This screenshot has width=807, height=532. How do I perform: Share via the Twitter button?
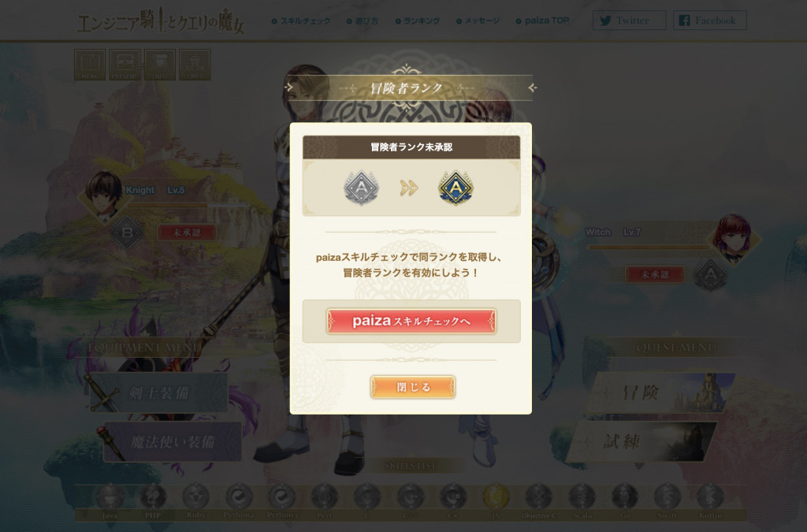(630, 20)
